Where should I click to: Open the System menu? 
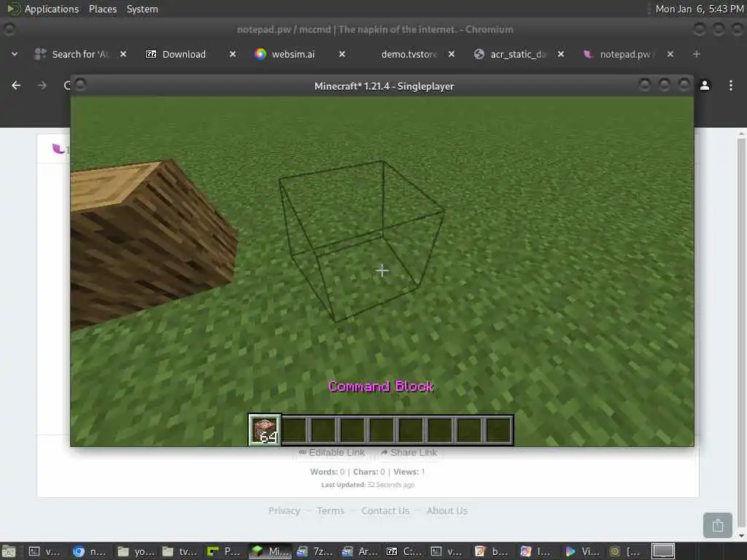click(x=142, y=9)
